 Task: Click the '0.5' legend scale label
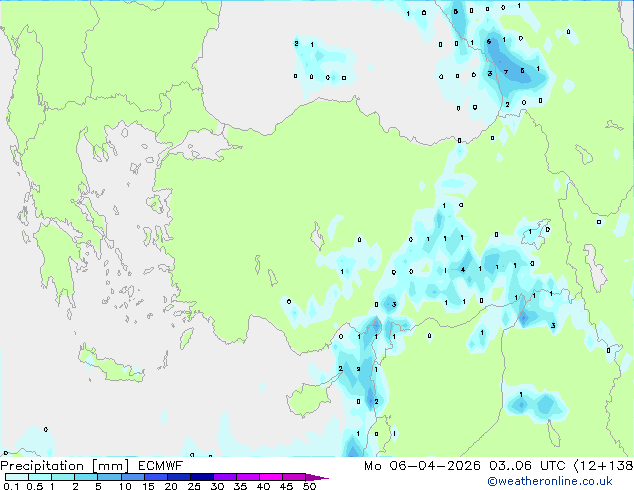[35, 486]
